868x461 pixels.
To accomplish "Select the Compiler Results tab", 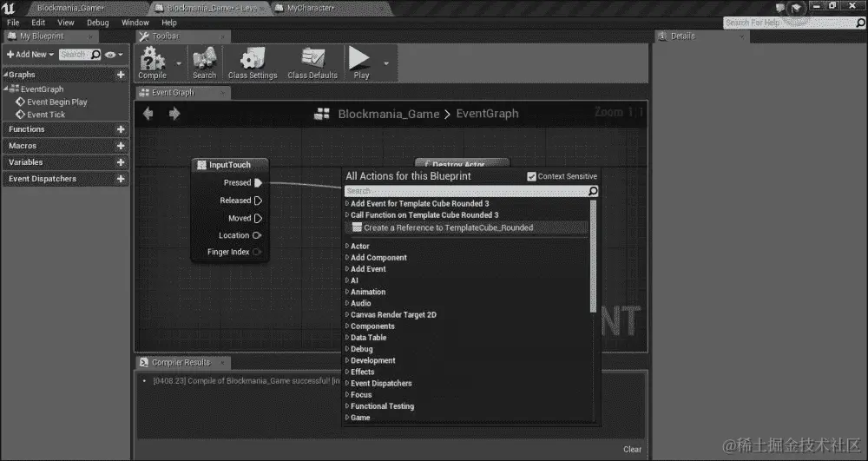I will coord(181,363).
